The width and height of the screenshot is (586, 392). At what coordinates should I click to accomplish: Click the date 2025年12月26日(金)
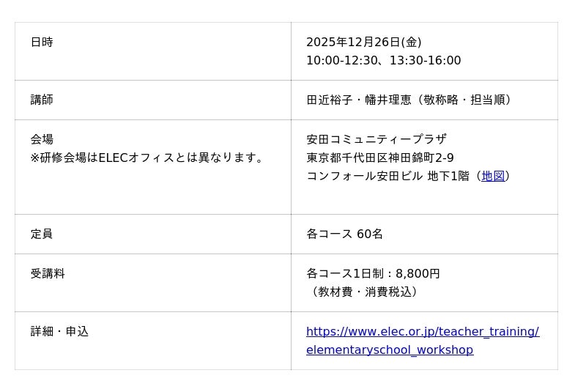pyautogui.click(x=363, y=42)
